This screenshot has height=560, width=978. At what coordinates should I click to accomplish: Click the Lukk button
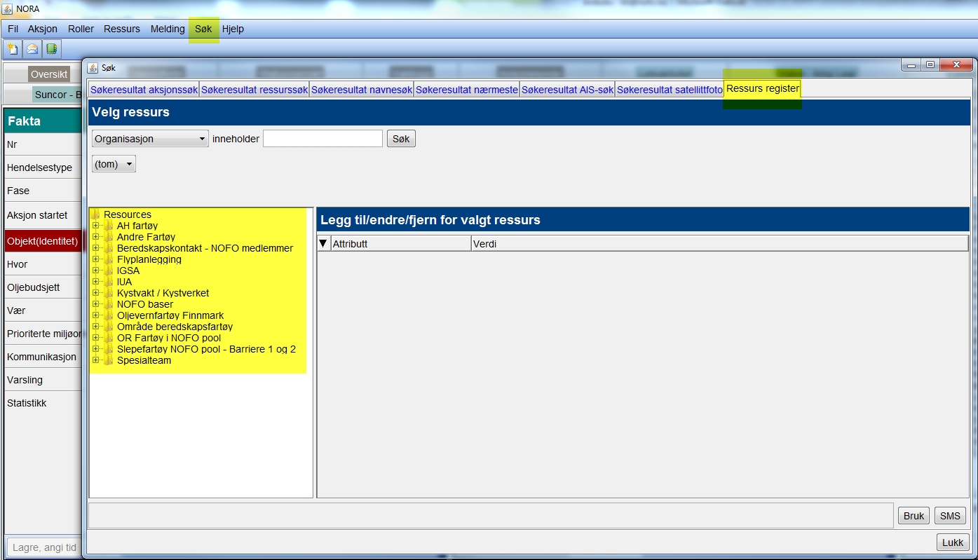click(953, 542)
